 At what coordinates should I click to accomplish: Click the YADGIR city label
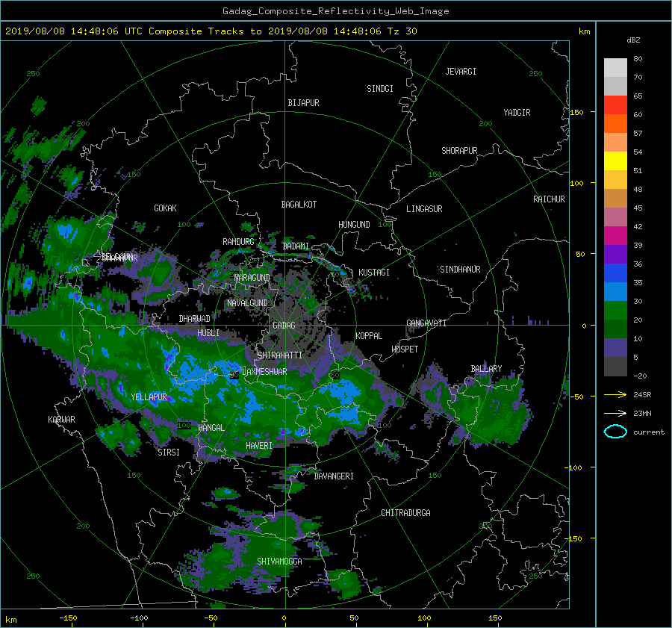517,113
